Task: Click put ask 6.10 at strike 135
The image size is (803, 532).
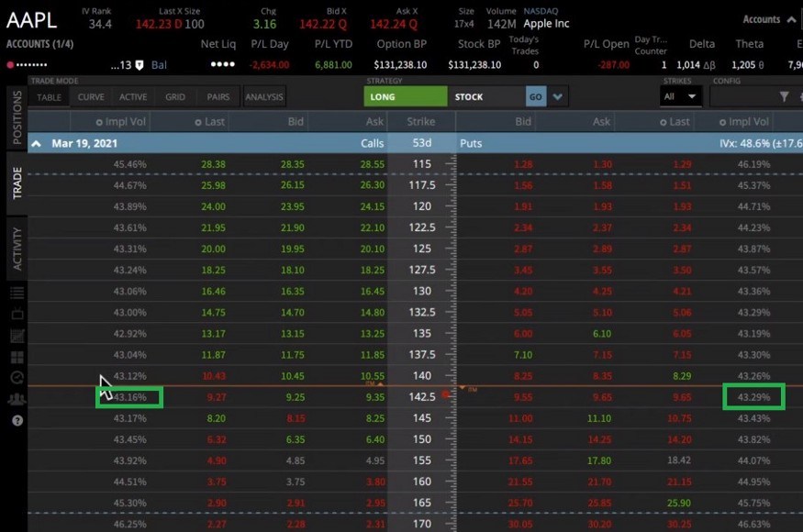Action: 602,334
